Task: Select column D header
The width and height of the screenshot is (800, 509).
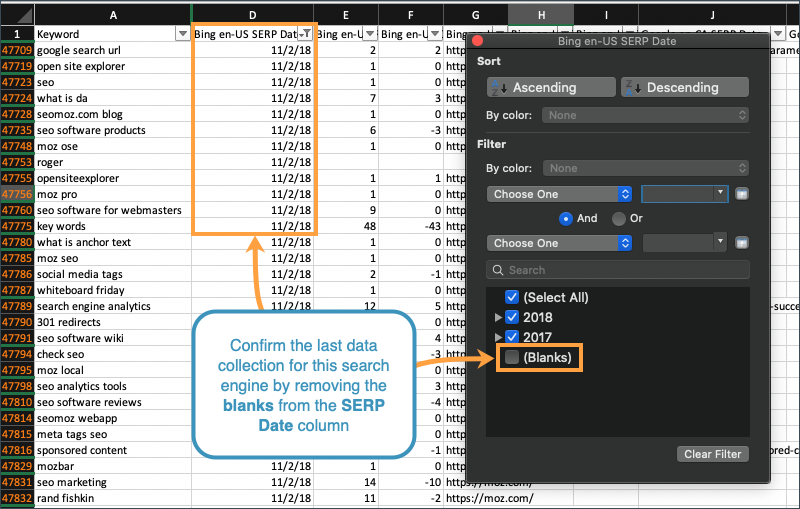Action: [x=254, y=14]
